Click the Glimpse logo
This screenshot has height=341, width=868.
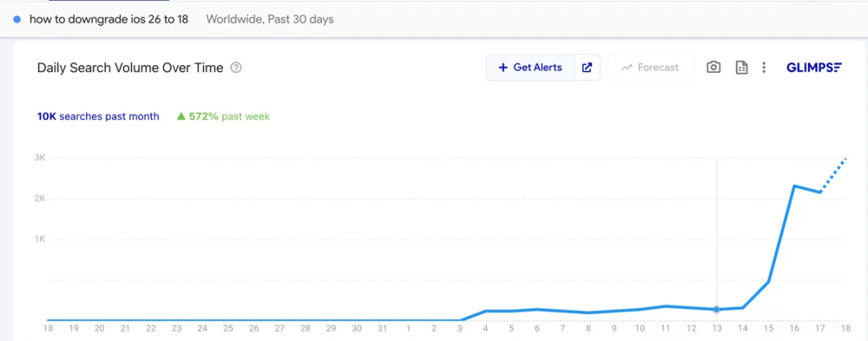(814, 67)
